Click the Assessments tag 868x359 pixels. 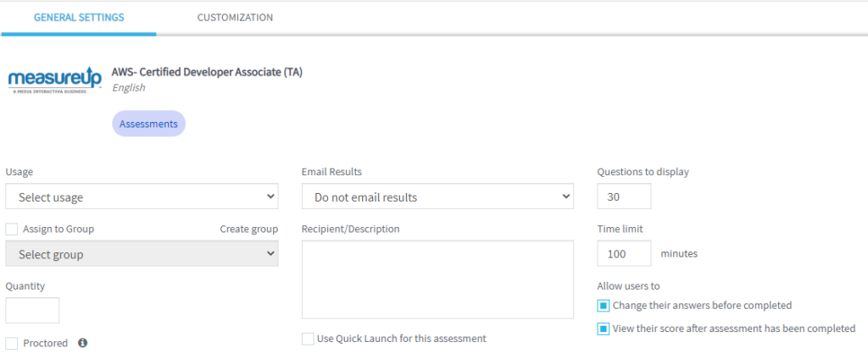148,124
